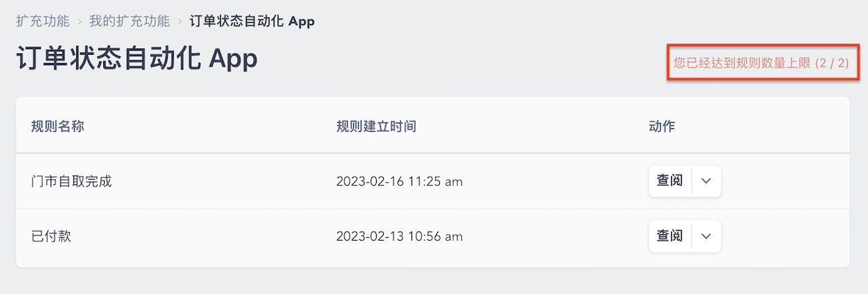Click the 规则名称 column header

(x=58, y=126)
